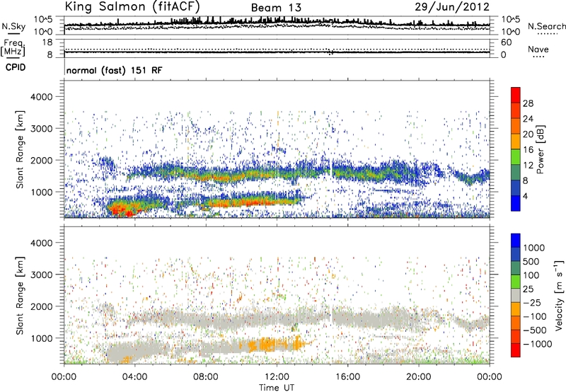
Task: Click the Nave axis value '60'
Action: (x=506, y=42)
